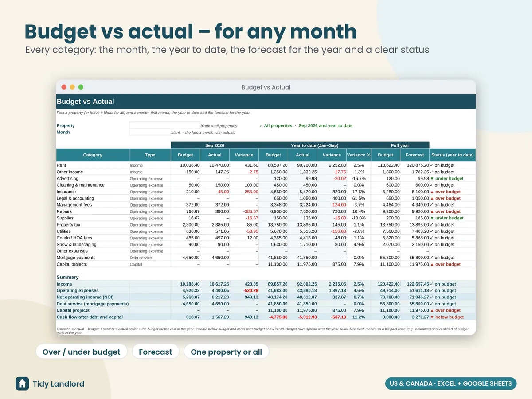Viewport: 532px width, 399px height.
Task: Click the "Forecast" column header in the table
Action: (x=415, y=155)
